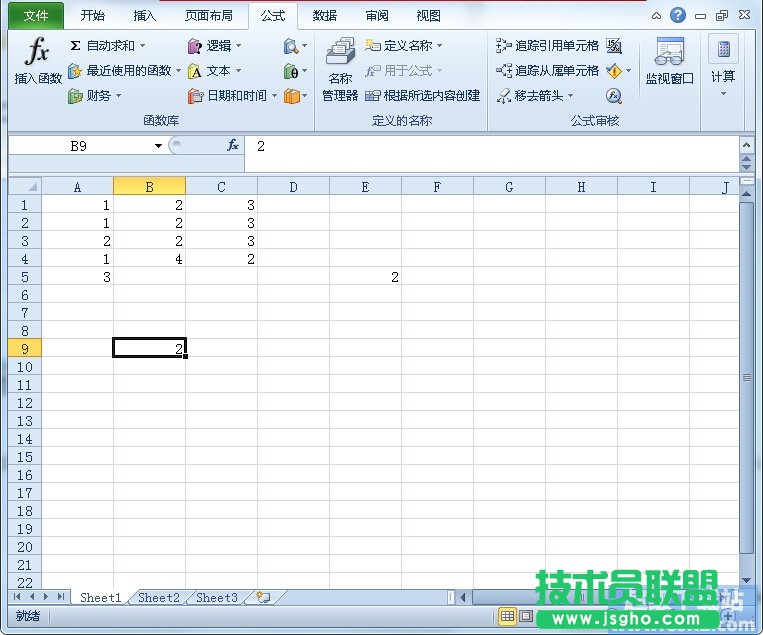
Task: Click Trace Precedents (追踪引用单元格)
Action: pos(548,45)
